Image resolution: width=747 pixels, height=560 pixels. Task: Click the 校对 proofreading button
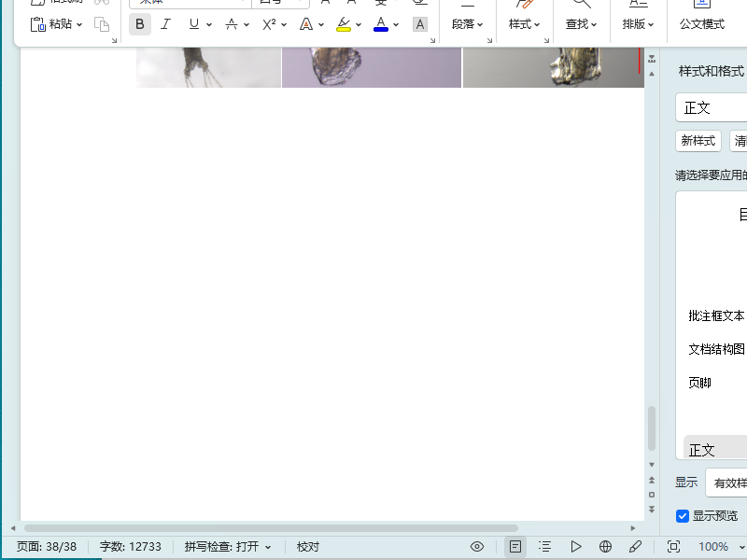coord(308,547)
